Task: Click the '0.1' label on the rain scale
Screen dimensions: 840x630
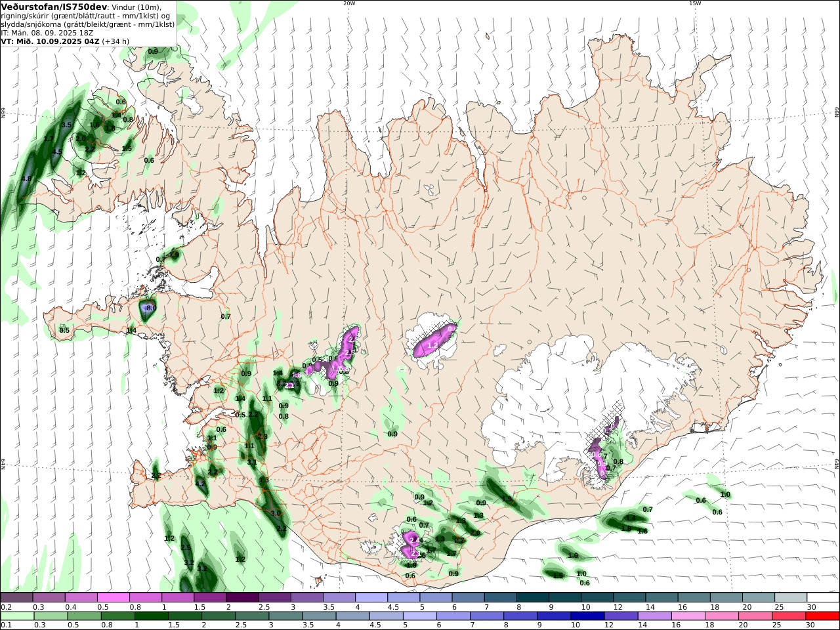Action: coord(6,625)
